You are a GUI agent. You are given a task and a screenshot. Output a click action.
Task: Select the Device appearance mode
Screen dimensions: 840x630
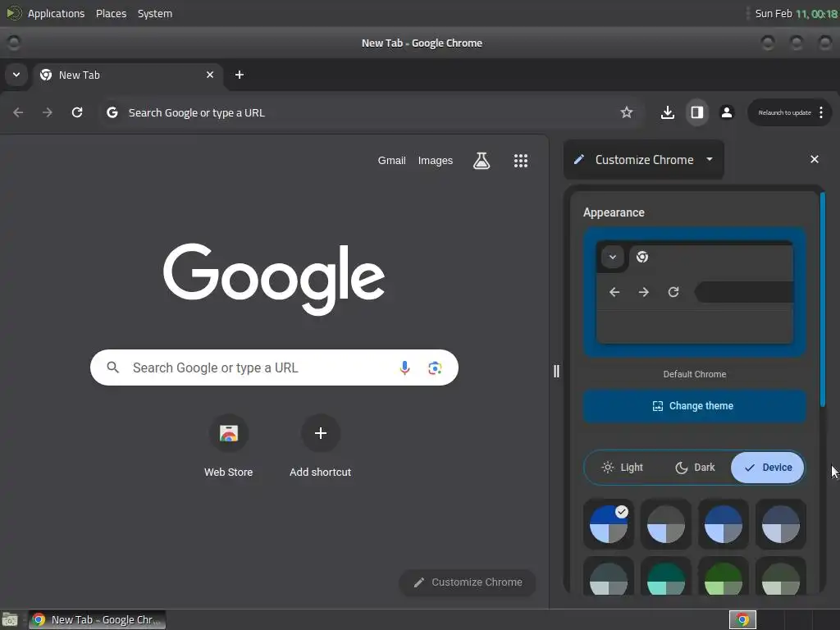(x=768, y=467)
